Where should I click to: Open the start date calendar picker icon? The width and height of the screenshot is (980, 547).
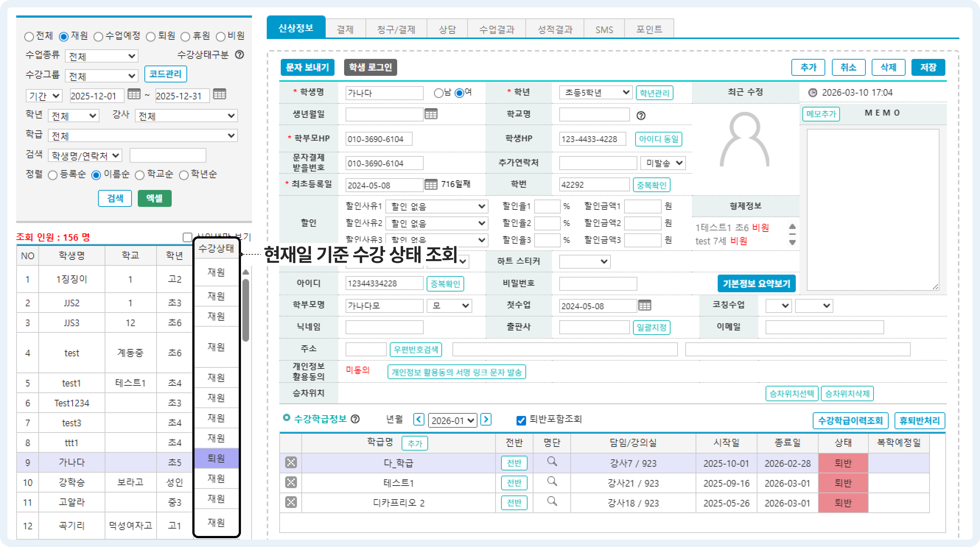[133, 94]
